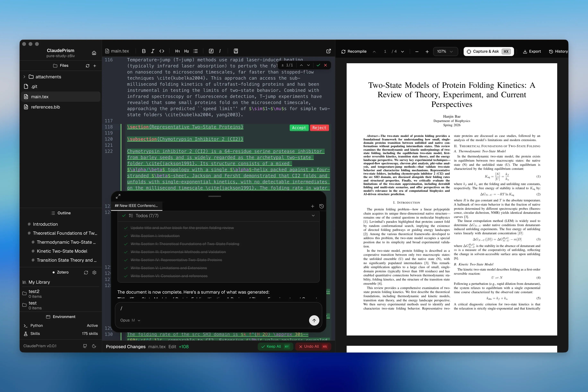Open the 107% zoom level control
Screen dimensions: 588x392
pos(445,52)
